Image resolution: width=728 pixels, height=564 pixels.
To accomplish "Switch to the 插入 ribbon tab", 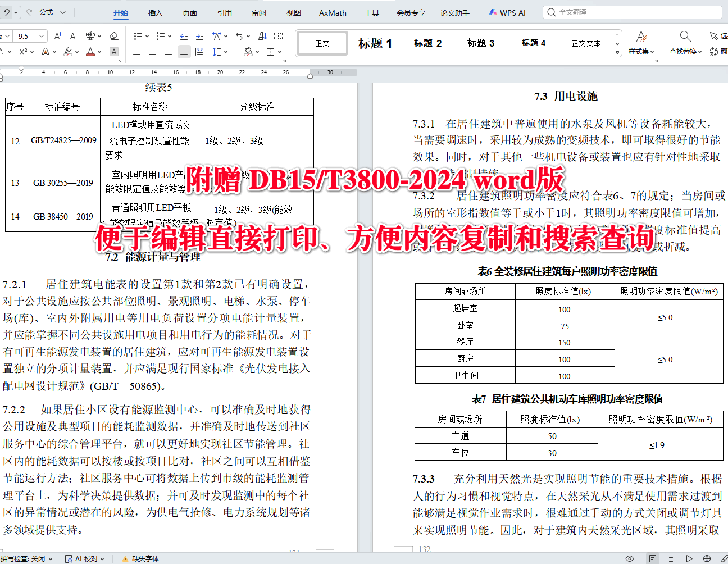I will pyautogui.click(x=155, y=12).
